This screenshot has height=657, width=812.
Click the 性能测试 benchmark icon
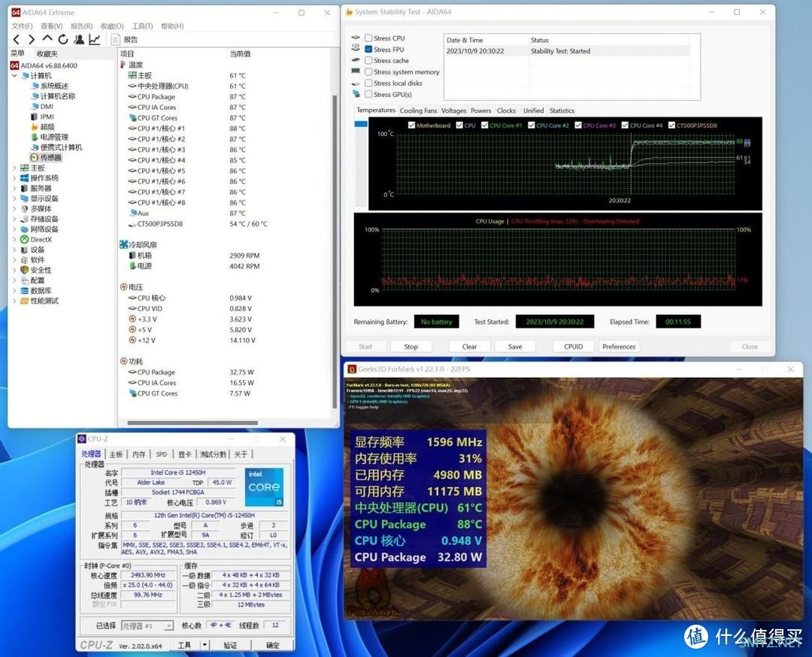pyautogui.click(x=24, y=301)
